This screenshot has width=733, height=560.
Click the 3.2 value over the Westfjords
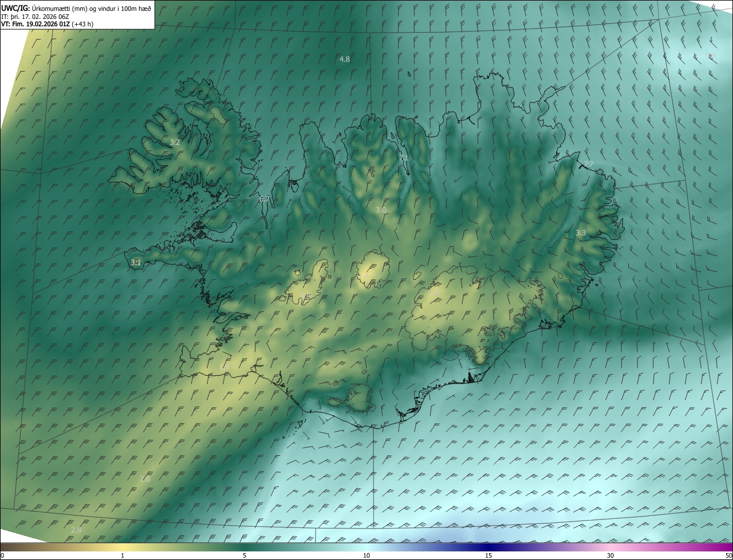tap(175, 142)
